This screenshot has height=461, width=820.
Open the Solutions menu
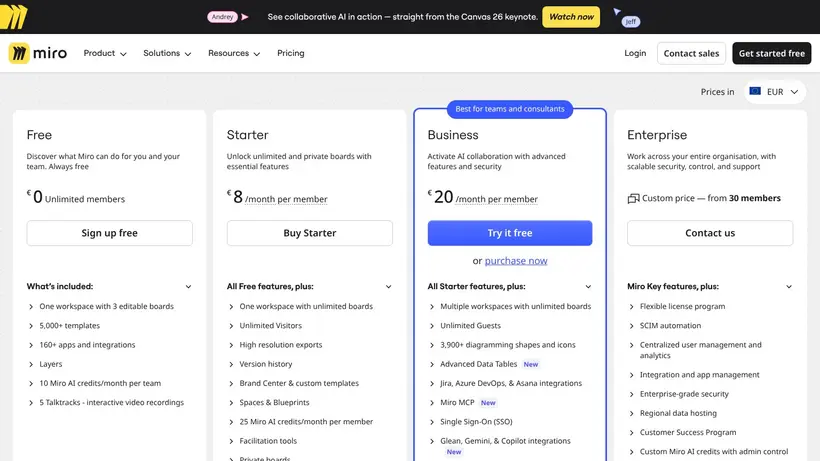coord(167,53)
